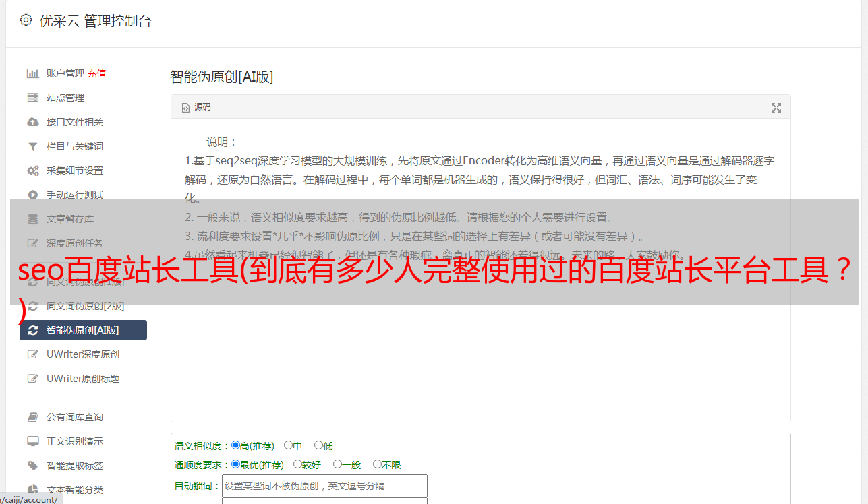Click the 自动锁词 input field
Screen dimensions: 868x504
[324, 486]
